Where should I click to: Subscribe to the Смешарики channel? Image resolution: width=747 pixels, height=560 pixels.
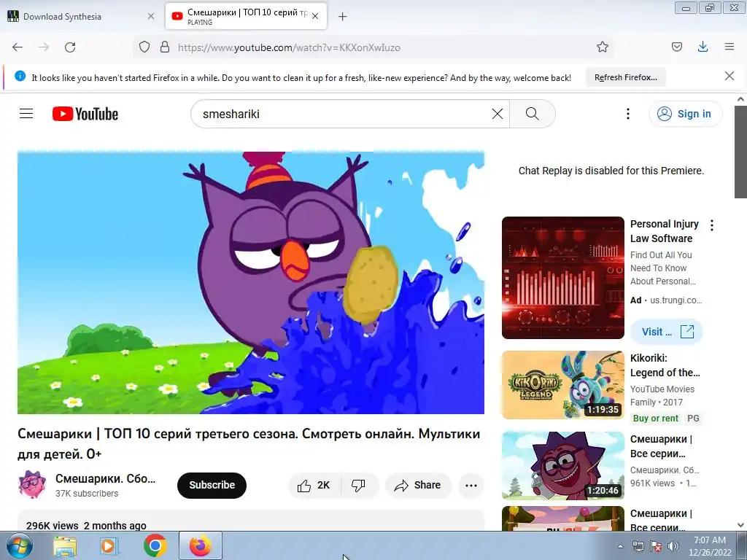point(212,485)
